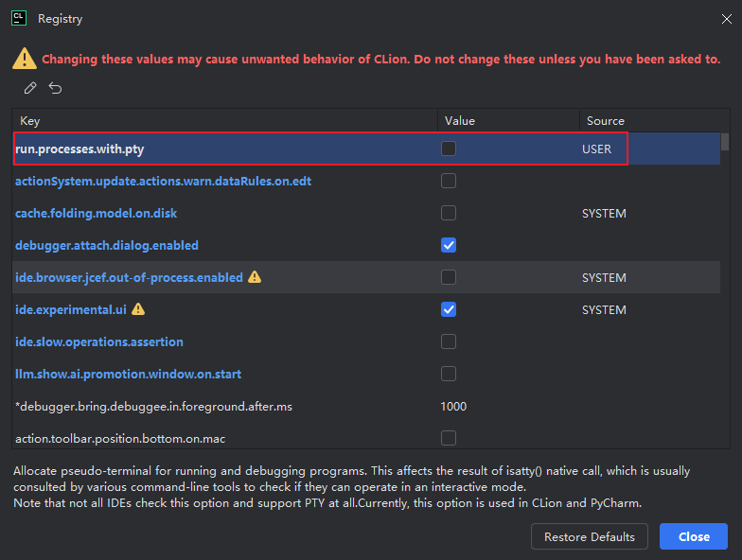
Task: Click warning icon next to ide.experimental.ui
Action: 138,309
